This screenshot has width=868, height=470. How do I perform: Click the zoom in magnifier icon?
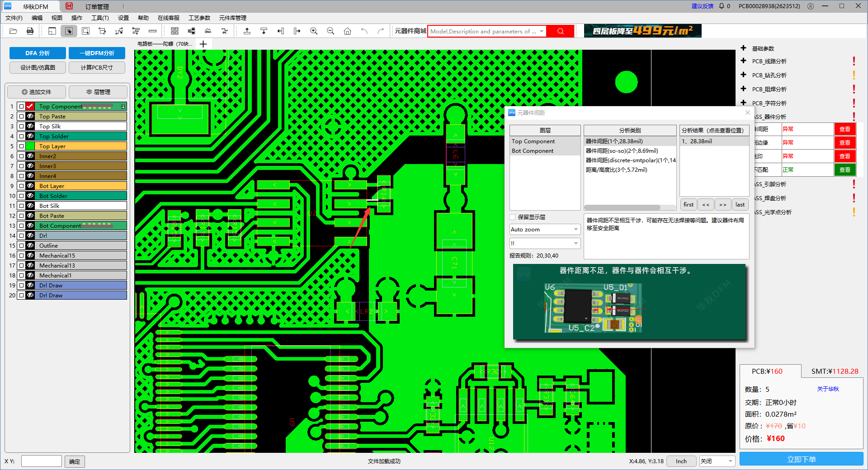pos(314,31)
